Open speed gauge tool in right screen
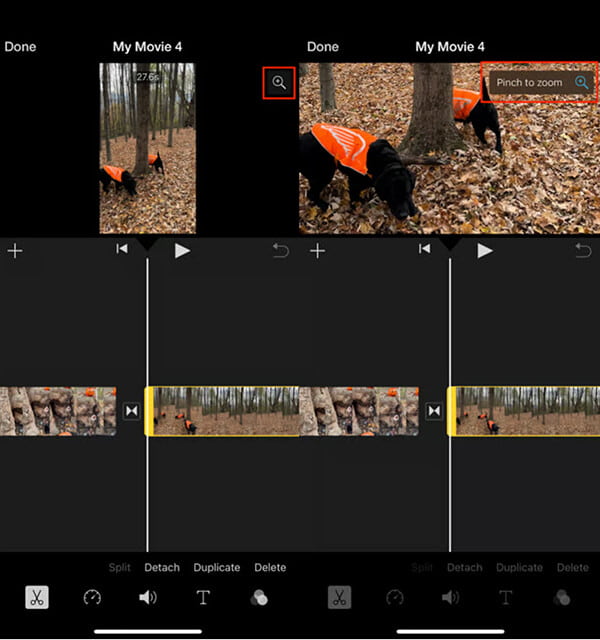Image resolution: width=600 pixels, height=640 pixels. click(395, 598)
